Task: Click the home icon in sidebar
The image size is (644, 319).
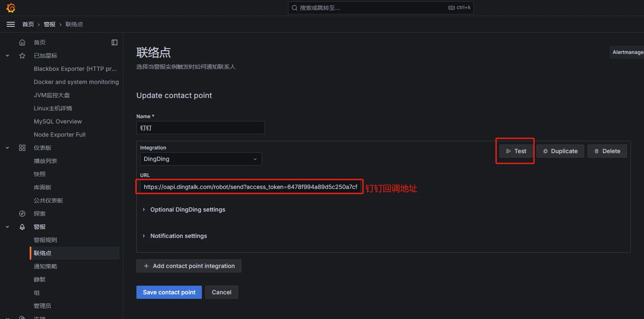Action: coord(22,42)
